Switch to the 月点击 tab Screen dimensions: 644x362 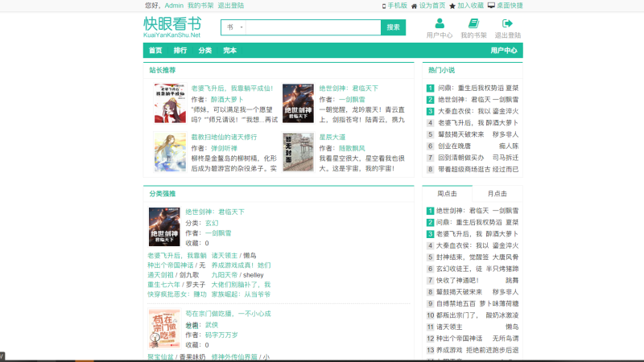[x=497, y=194]
